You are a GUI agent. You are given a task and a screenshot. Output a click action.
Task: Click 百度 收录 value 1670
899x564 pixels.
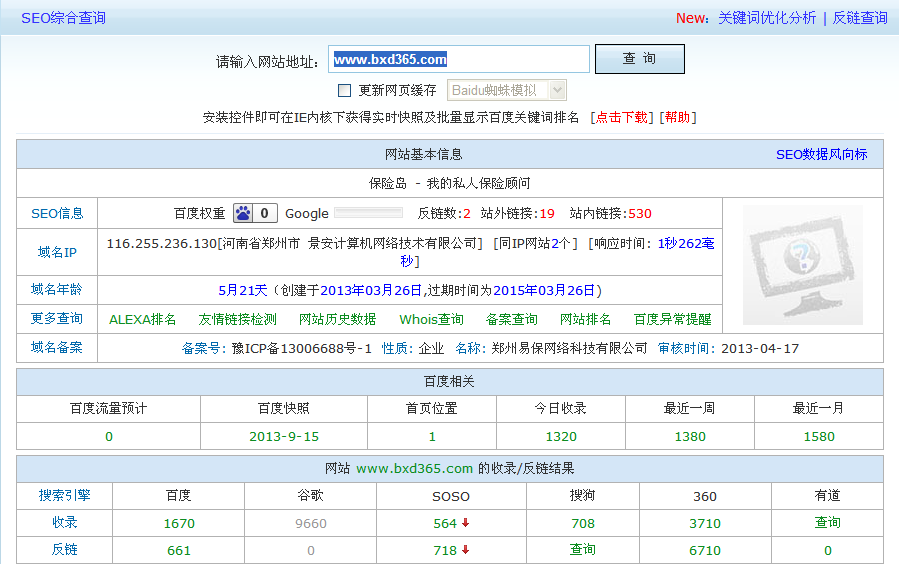[179, 523]
